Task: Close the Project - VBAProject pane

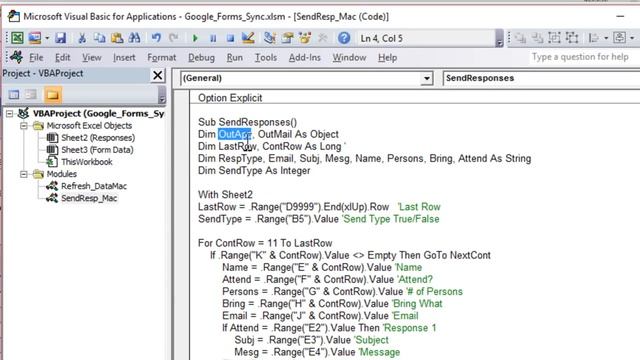Action: 158,75
